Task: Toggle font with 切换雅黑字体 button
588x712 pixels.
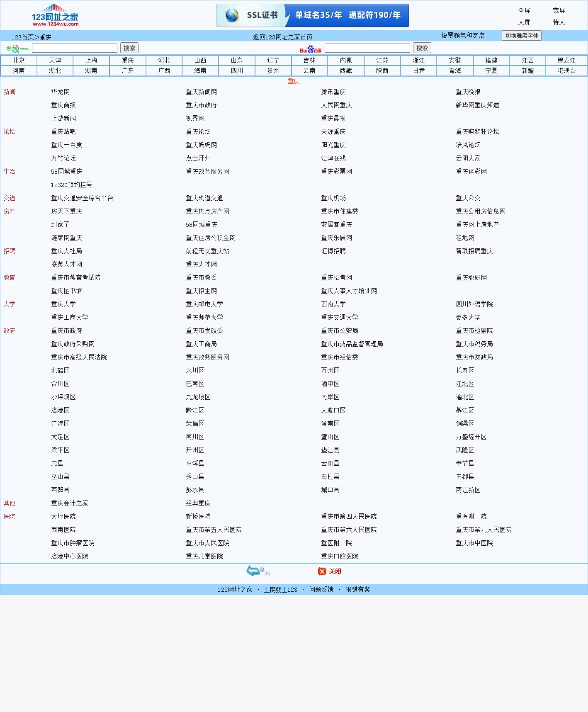Action: 521,36
